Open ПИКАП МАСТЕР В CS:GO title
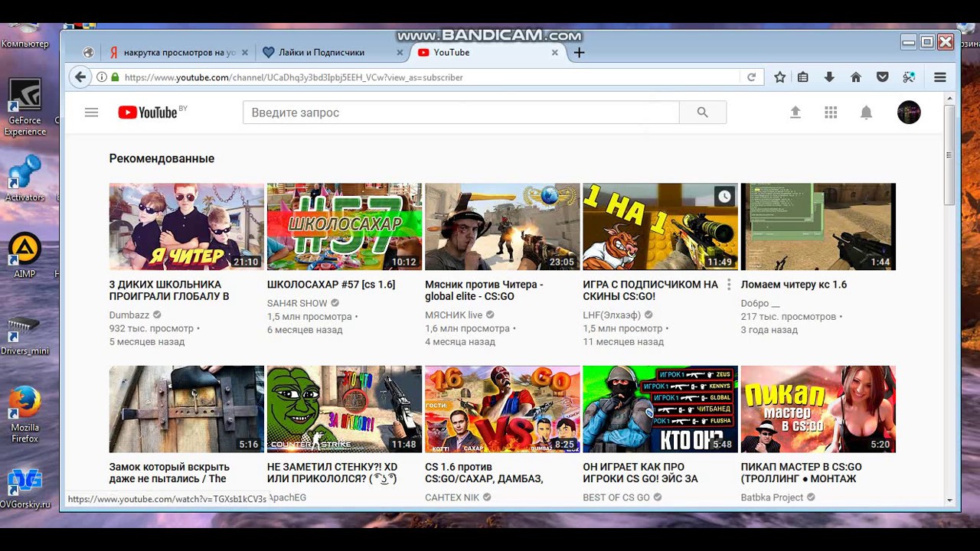980x551 pixels. click(802, 473)
